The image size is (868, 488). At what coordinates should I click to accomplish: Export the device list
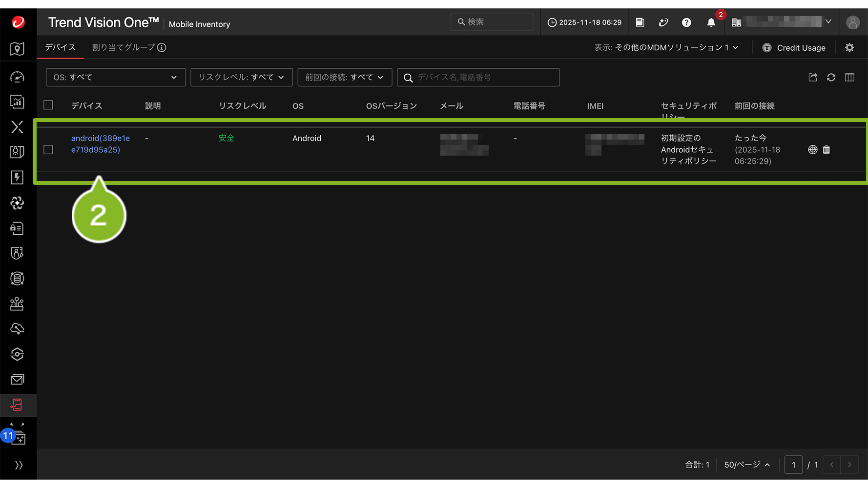(813, 78)
